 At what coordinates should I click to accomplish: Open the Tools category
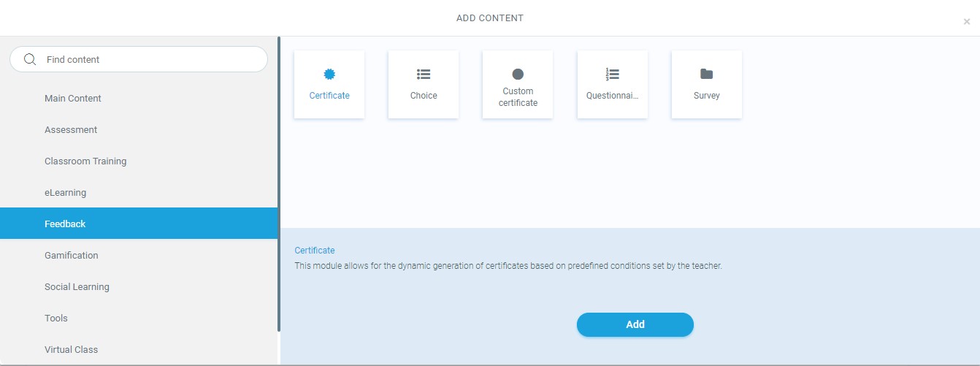(x=56, y=319)
